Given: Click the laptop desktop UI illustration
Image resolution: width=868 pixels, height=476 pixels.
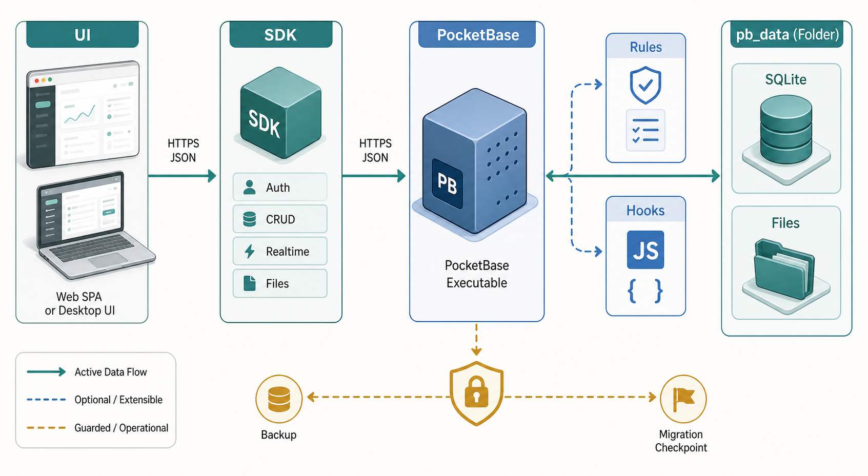Looking at the screenshot, I should click(x=96, y=225).
